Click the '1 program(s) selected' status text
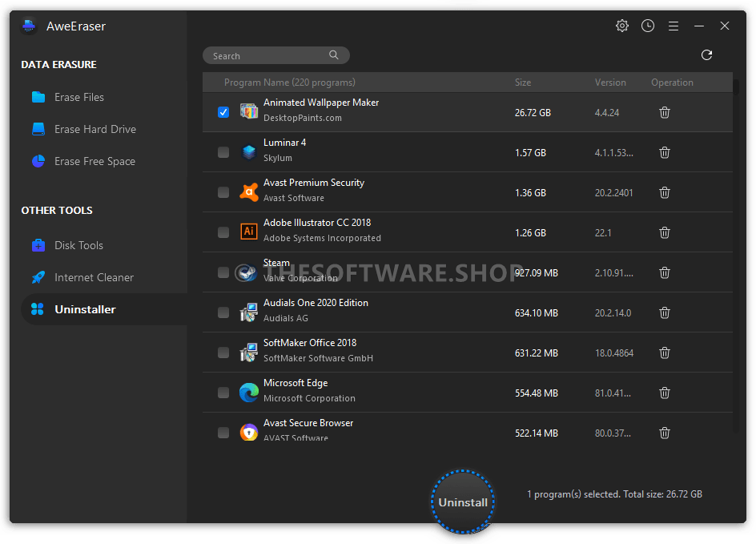The height and width of the screenshot is (544, 756). click(x=614, y=494)
